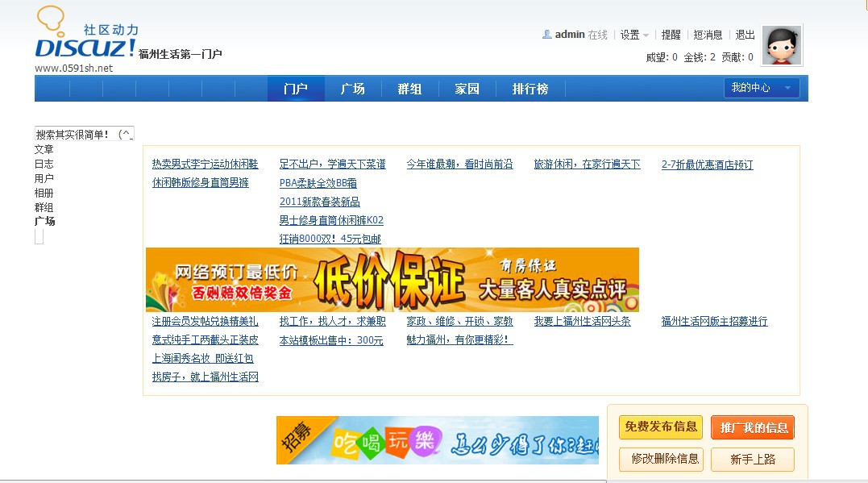Screen dimensions: 868x483
Task: Open link 我要上福州生活网头条
Action: tap(582, 321)
